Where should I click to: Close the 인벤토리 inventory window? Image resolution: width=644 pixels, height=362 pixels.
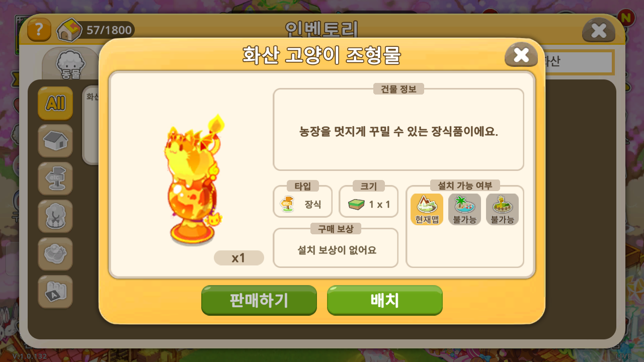pyautogui.click(x=599, y=31)
